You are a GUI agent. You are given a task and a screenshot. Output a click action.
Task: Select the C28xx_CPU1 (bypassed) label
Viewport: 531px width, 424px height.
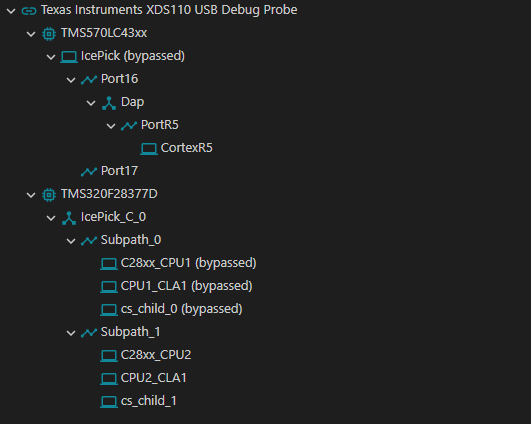[x=189, y=263]
